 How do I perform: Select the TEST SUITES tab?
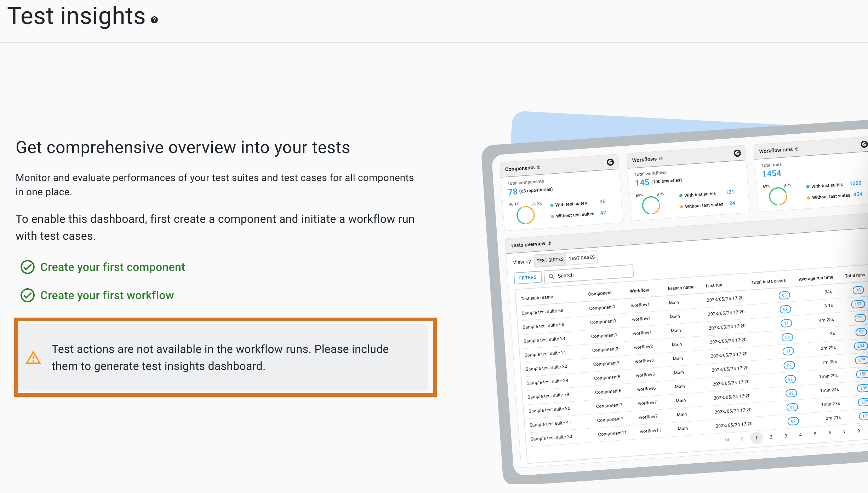click(x=550, y=260)
